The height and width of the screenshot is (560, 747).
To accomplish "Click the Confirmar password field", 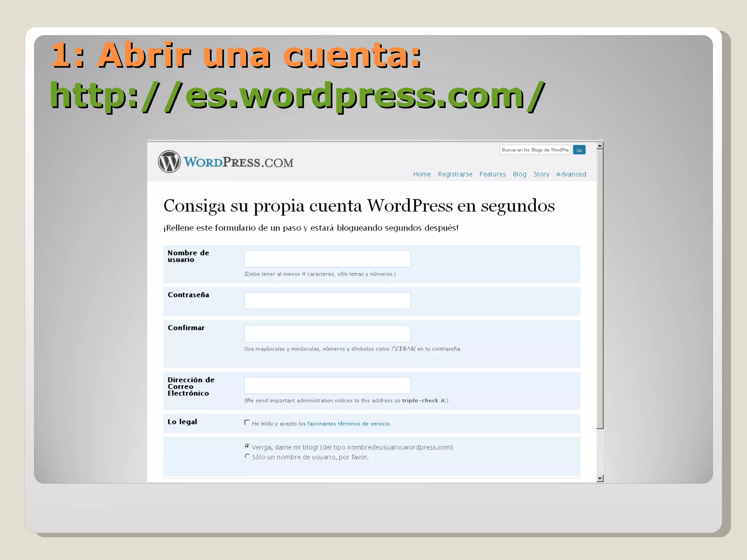I will [327, 334].
